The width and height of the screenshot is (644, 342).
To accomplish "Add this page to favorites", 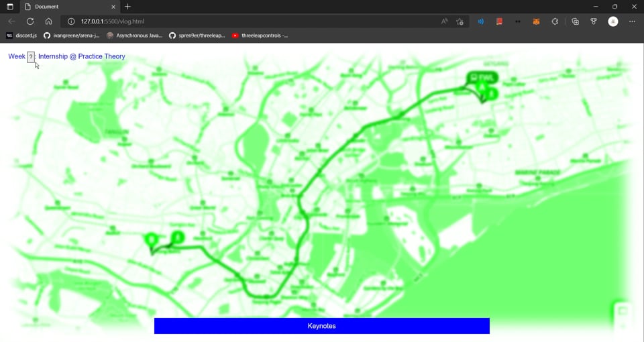I will [x=460, y=21].
